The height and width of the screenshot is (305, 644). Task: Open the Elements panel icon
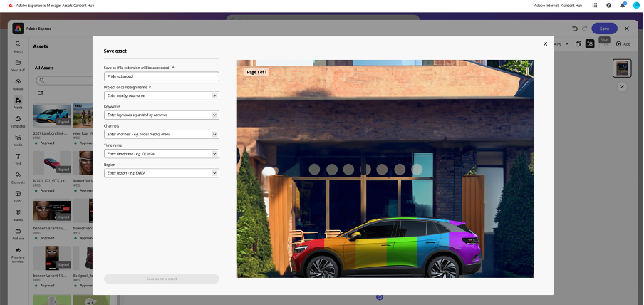(18, 175)
